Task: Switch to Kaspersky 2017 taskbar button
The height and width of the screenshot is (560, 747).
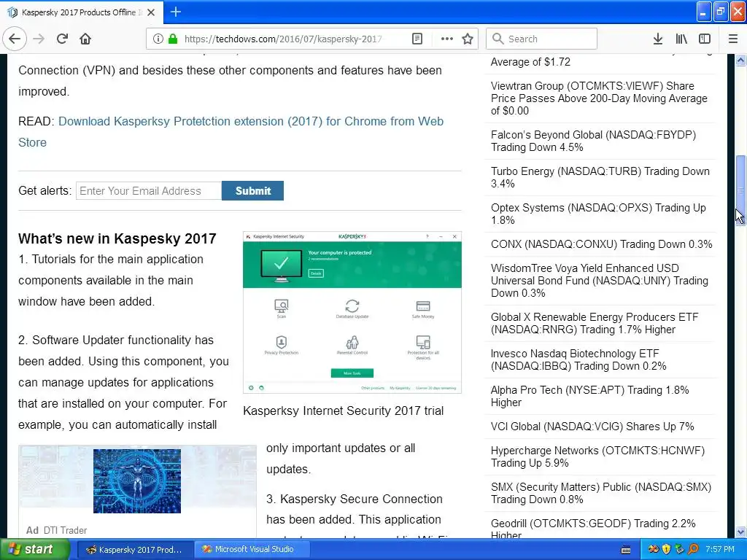Action: 134,550
